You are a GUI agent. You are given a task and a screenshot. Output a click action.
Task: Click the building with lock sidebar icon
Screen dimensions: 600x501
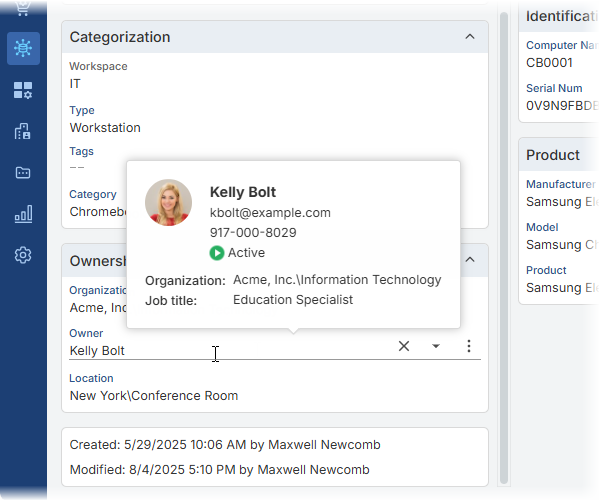[x=23, y=132]
